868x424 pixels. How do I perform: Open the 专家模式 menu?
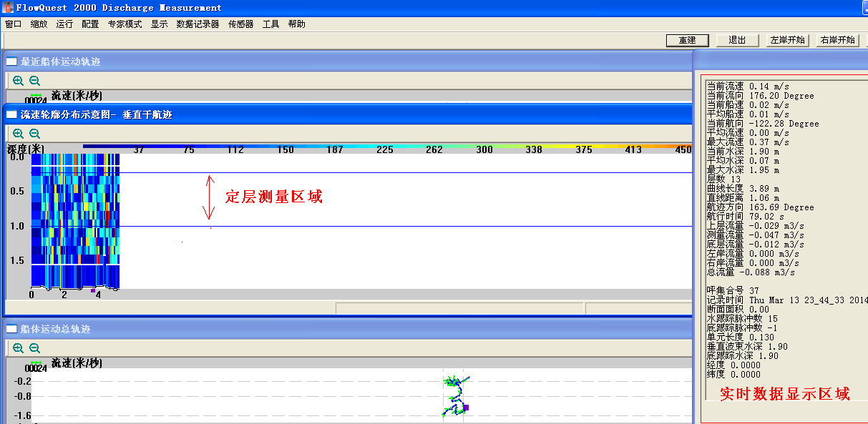pos(125,24)
